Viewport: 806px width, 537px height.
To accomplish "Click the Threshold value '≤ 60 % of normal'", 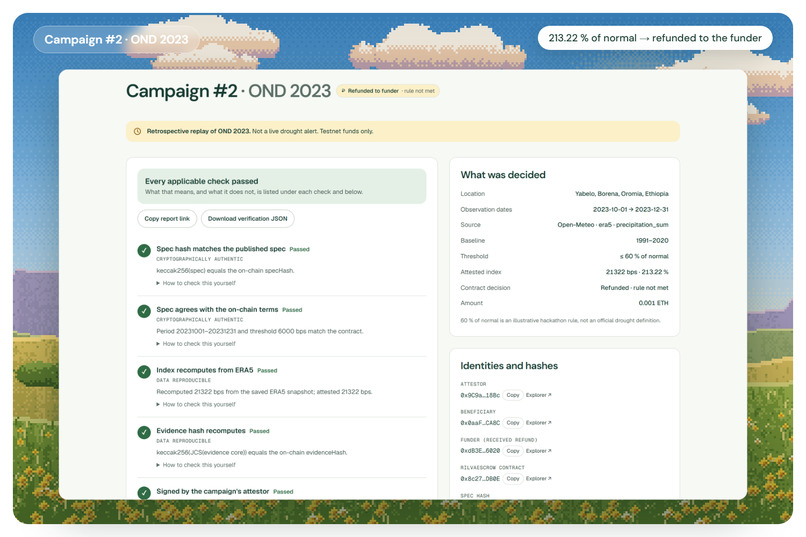I will pyautogui.click(x=644, y=256).
